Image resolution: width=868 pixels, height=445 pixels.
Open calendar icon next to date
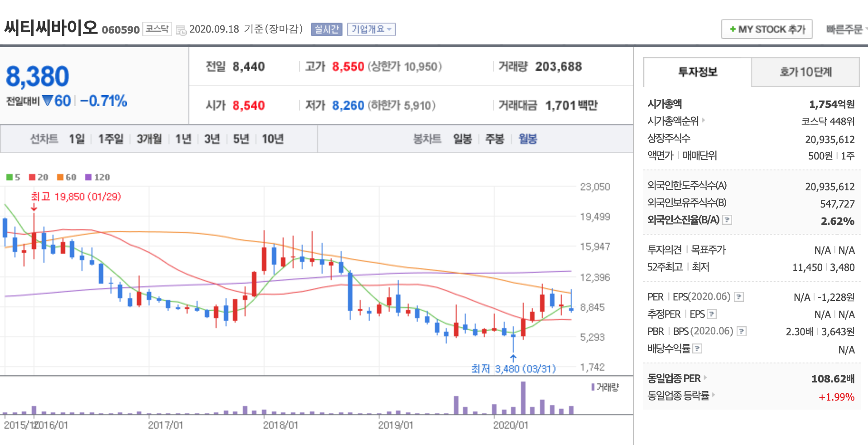[181, 30]
